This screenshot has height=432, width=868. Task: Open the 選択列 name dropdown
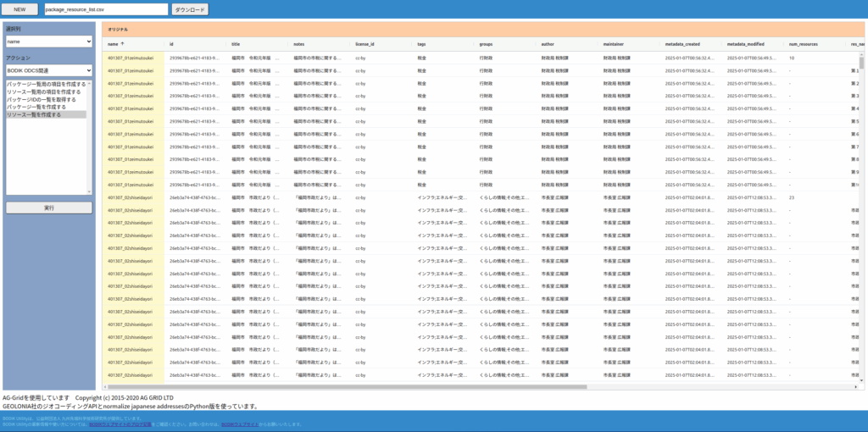pos(48,41)
